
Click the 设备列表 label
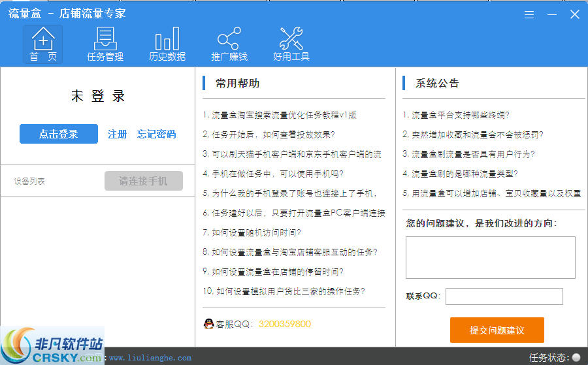tap(29, 182)
